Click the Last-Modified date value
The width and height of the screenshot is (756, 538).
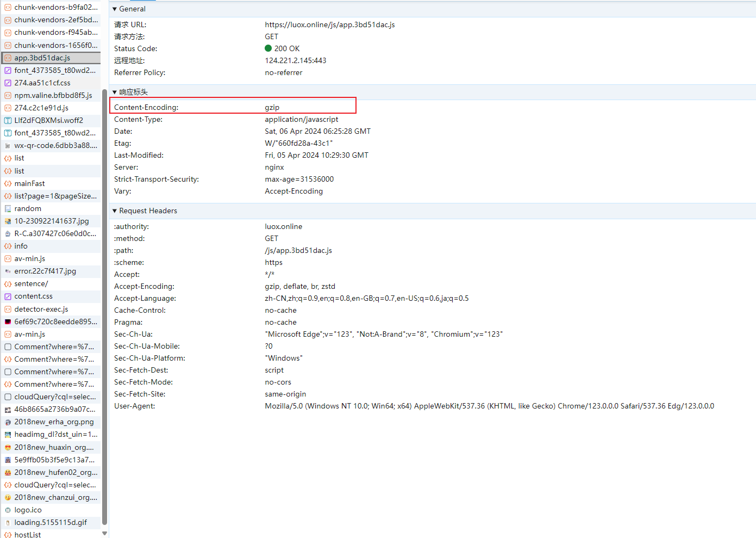[317, 155]
